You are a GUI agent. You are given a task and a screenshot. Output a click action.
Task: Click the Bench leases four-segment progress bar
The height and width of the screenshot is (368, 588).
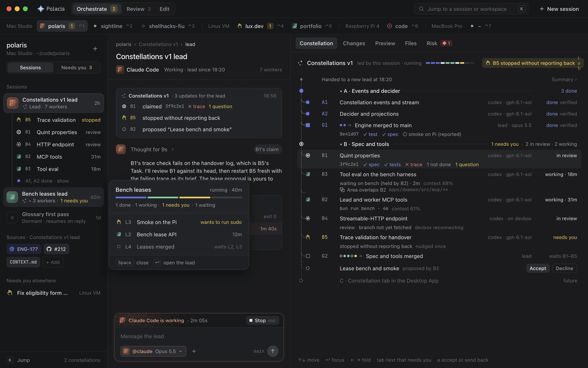pos(179,197)
